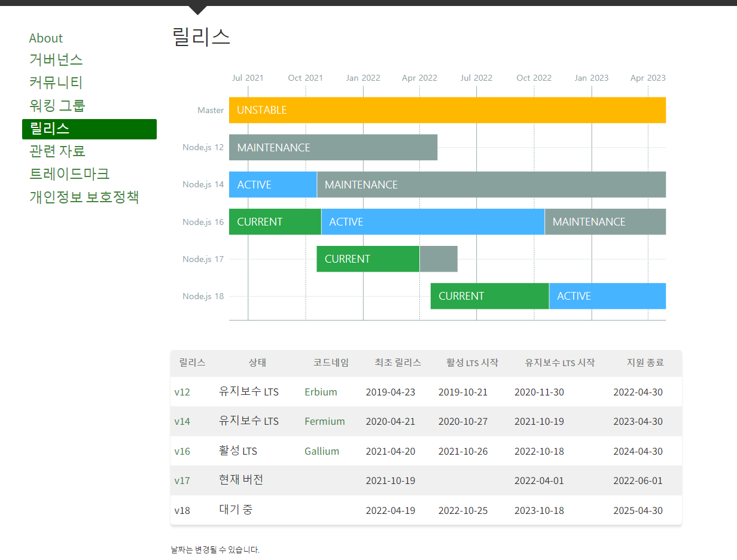Click the yellow UNSTABLE Master bar

447,110
